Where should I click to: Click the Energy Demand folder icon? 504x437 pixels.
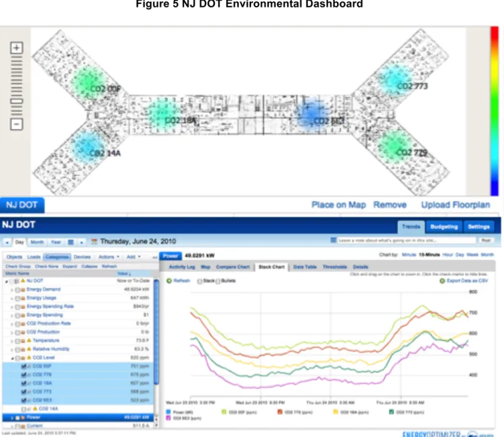[x=23, y=290]
